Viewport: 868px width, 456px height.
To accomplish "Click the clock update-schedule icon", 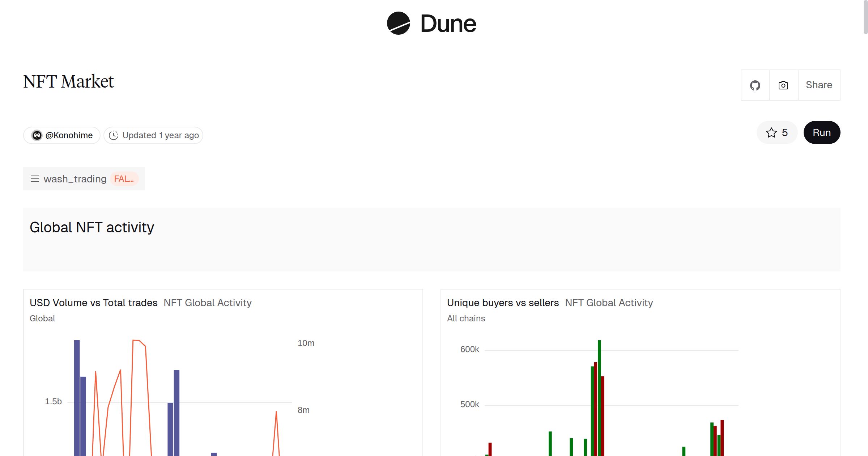I will tap(114, 135).
